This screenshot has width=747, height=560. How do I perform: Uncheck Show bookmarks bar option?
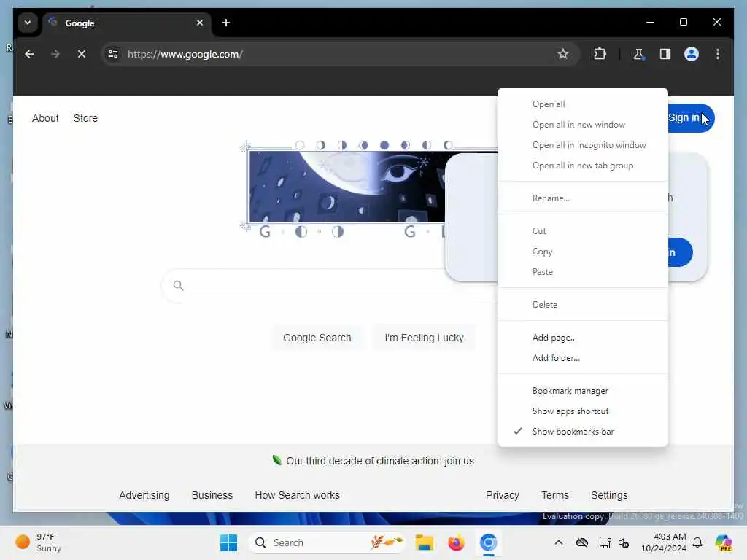583,432
